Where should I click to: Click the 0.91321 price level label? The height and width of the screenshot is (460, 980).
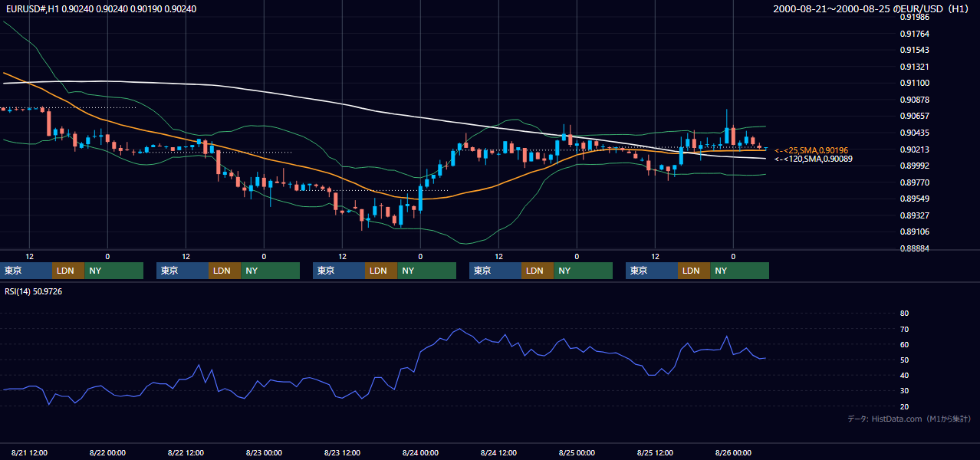pos(915,67)
